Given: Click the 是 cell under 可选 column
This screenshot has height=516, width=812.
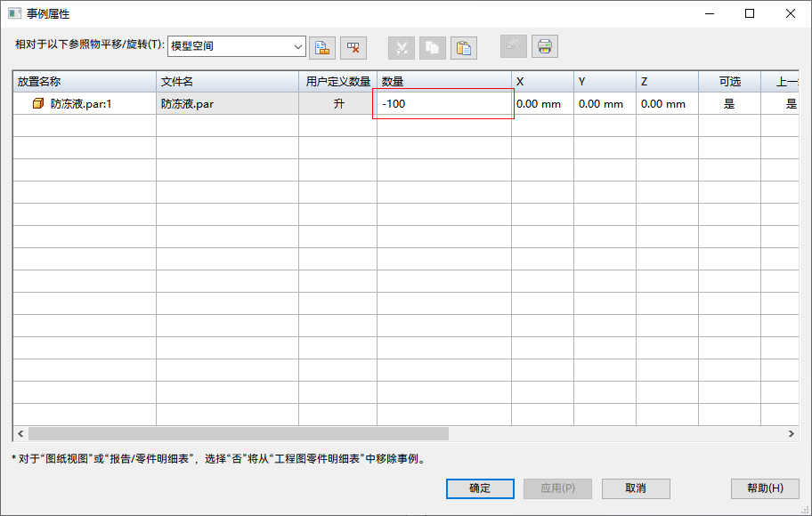Looking at the screenshot, I should pos(730,103).
